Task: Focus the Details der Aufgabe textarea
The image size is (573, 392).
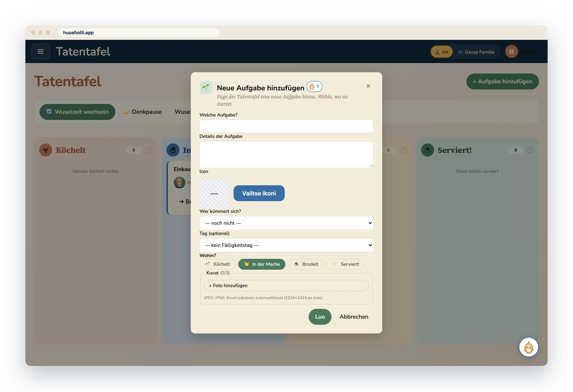Action: [x=286, y=155]
